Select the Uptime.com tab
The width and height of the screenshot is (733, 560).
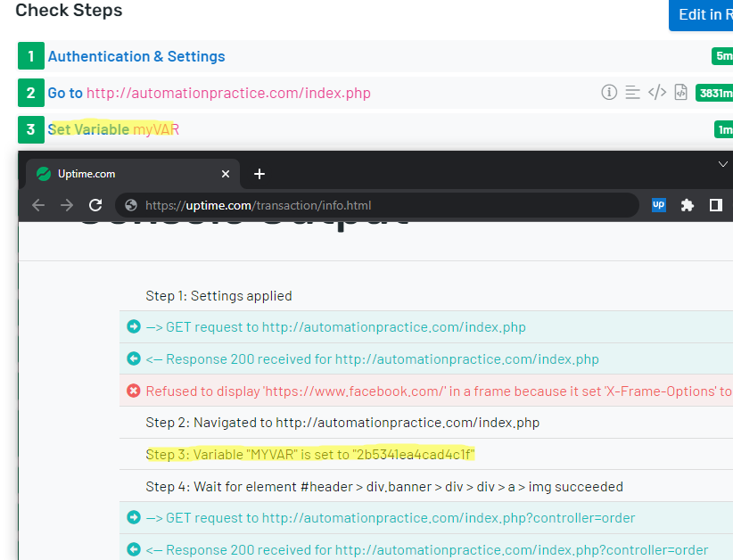click(133, 174)
